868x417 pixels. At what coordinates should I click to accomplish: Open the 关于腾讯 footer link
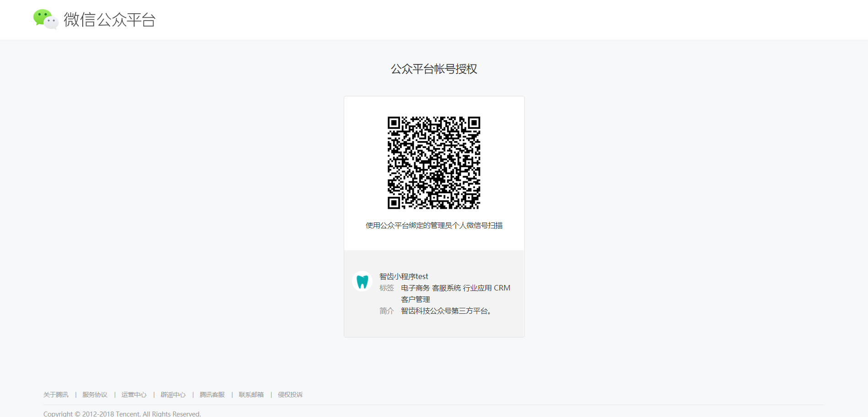click(x=56, y=395)
